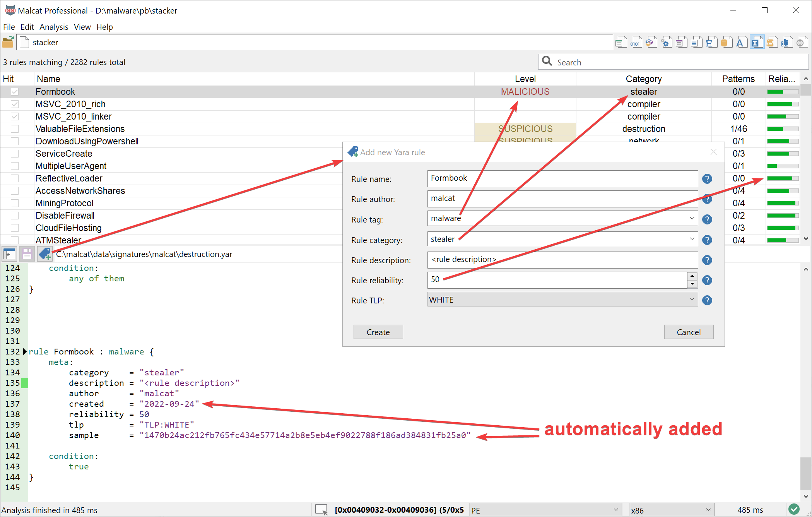Click the collapse editor panel arrow icon
Viewport: 812px width, 517px height.
pyautogui.click(x=9, y=254)
